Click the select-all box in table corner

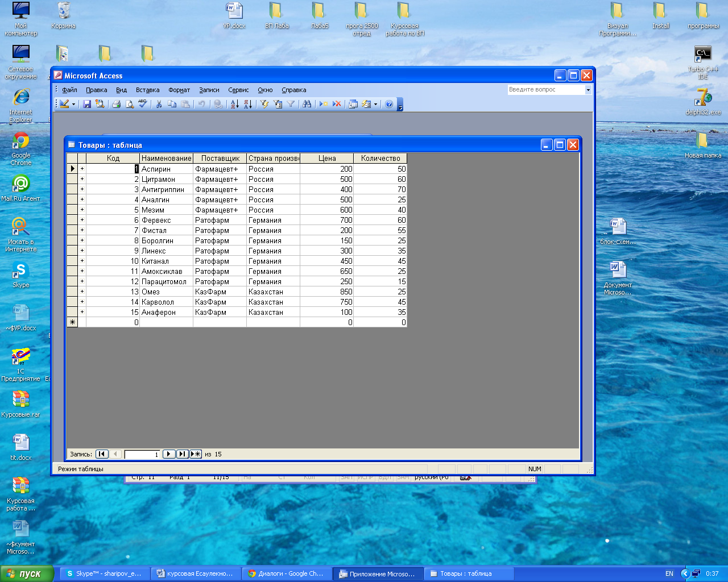(72, 159)
